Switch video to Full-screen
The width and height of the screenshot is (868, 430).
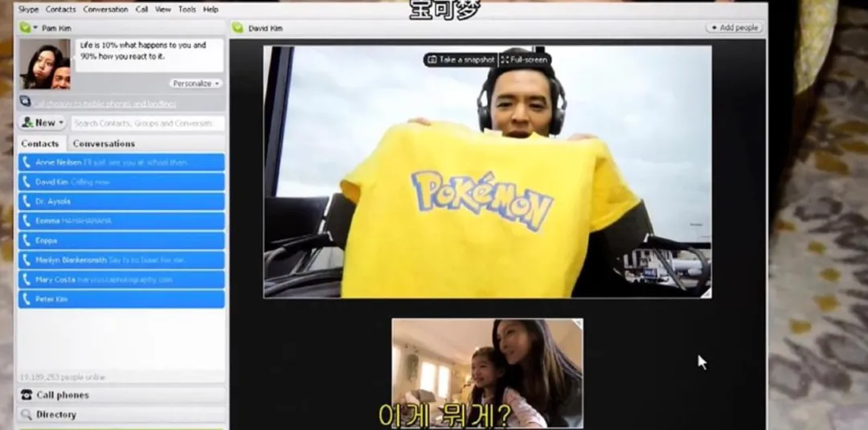(524, 59)
